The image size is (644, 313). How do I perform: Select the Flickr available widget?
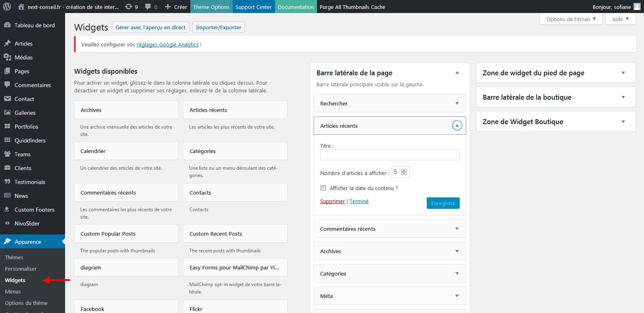pyautogui.click(x=235, y=307)
